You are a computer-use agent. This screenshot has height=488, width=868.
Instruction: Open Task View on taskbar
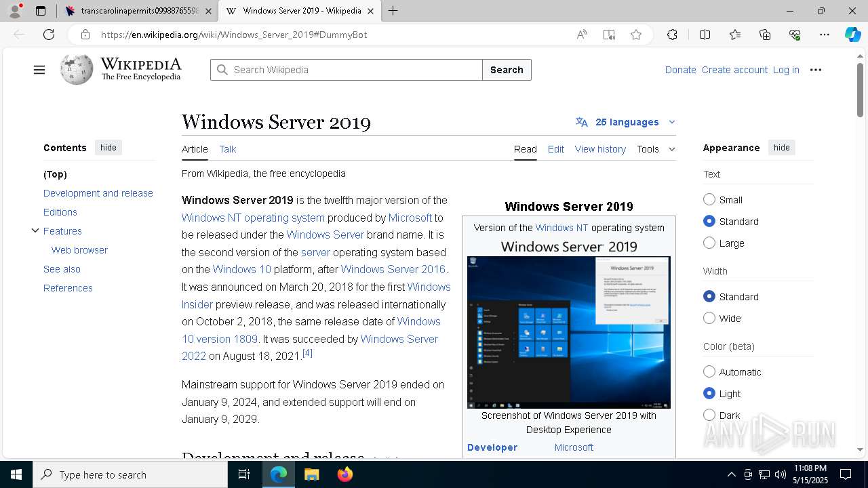point(244,474)
